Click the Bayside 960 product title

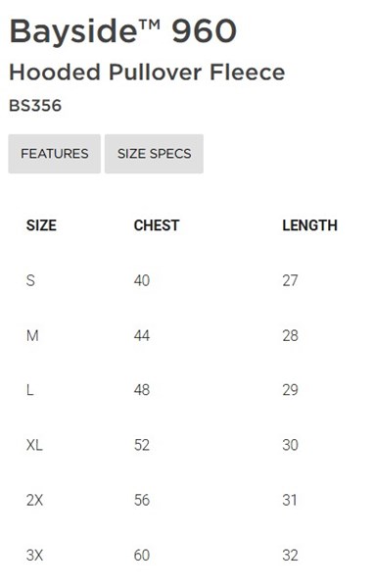[x=122, y=31]
